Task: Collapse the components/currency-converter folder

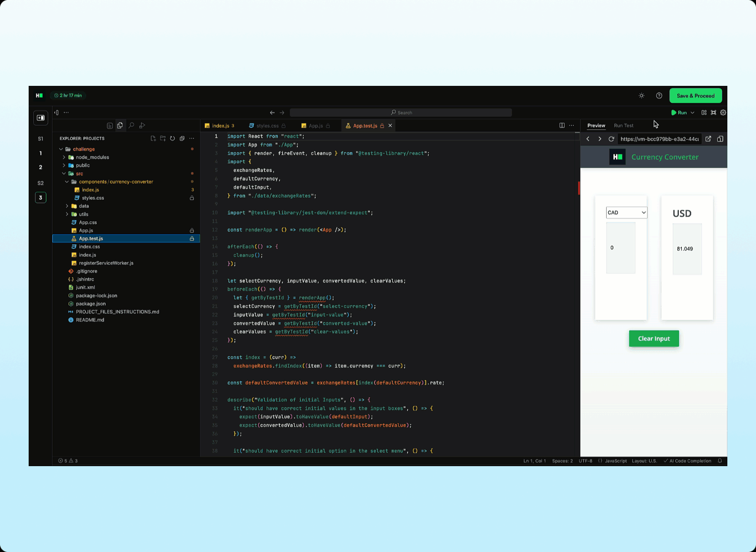Action: (x=67, y=182)
